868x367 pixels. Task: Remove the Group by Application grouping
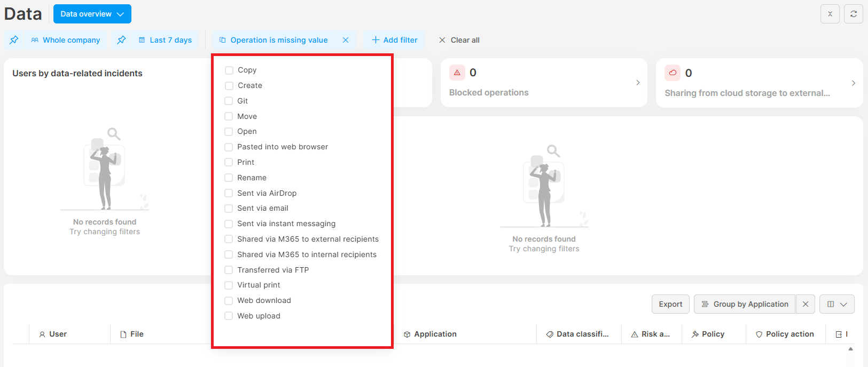[x=805, y=304]
